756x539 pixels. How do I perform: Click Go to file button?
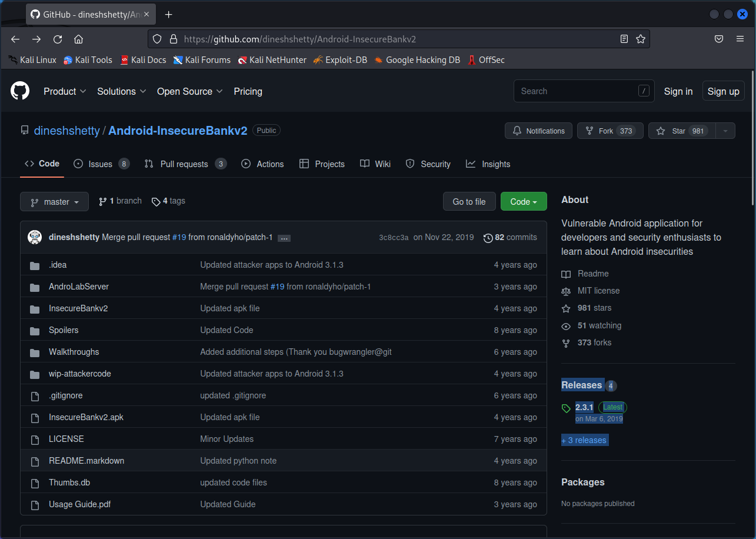(469, 202)
